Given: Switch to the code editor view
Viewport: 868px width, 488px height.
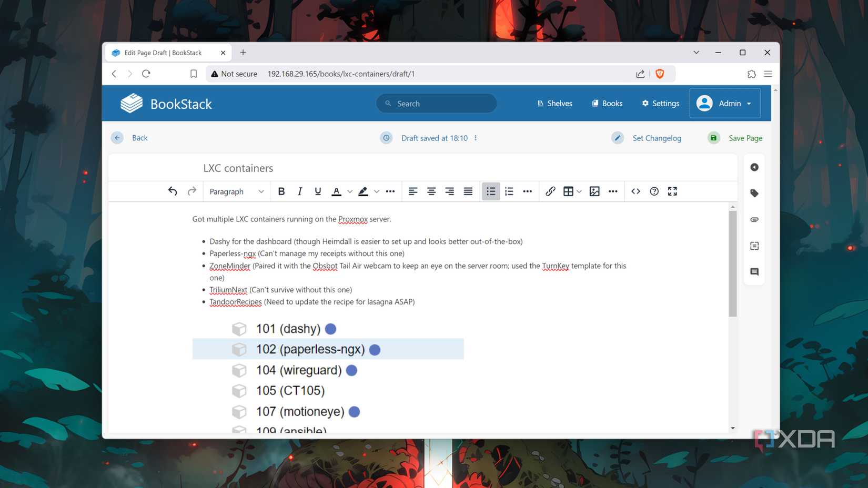Looking at the screenshot, I should point(635,191).
